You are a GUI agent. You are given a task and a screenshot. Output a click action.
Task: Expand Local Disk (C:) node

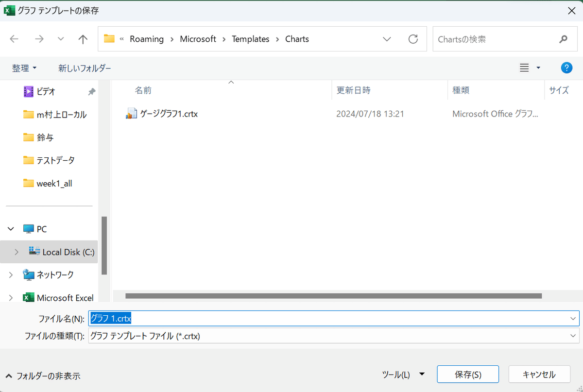(17, 252)
